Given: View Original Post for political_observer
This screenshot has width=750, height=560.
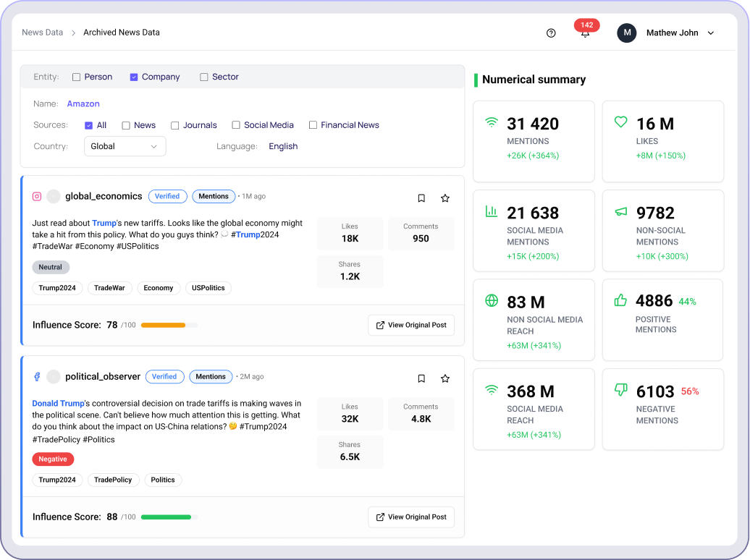Looking at the screenshot, I should [411, 517].
